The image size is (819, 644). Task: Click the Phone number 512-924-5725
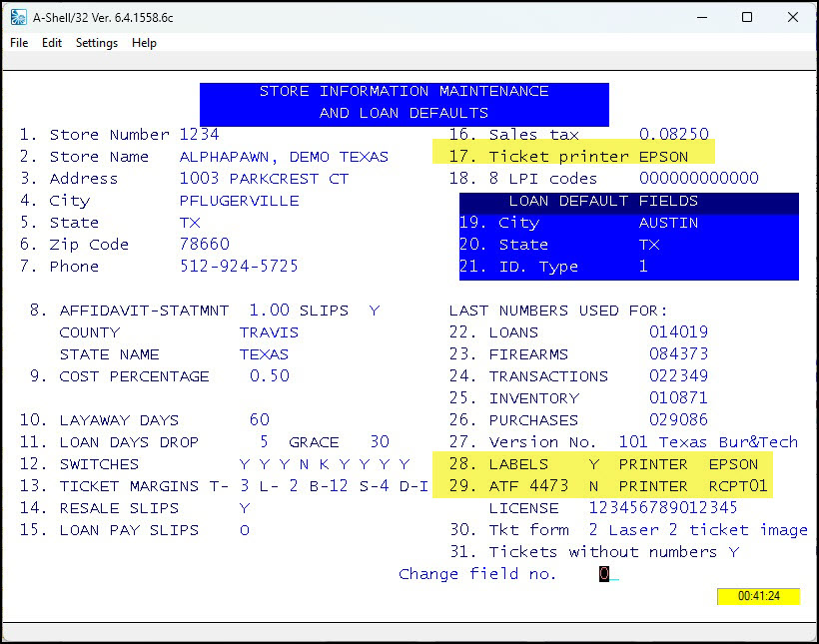click(239, 267)
